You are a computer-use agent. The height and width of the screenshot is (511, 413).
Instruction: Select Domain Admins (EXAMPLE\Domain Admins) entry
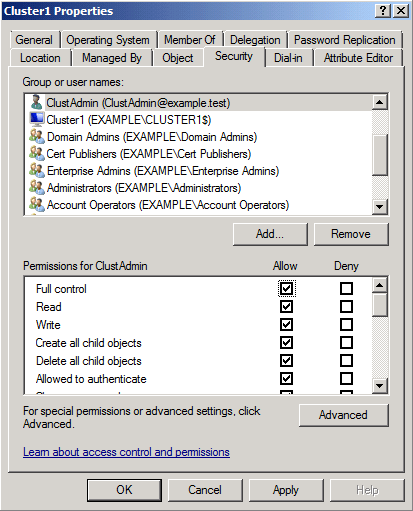click(x=199, y=137)
